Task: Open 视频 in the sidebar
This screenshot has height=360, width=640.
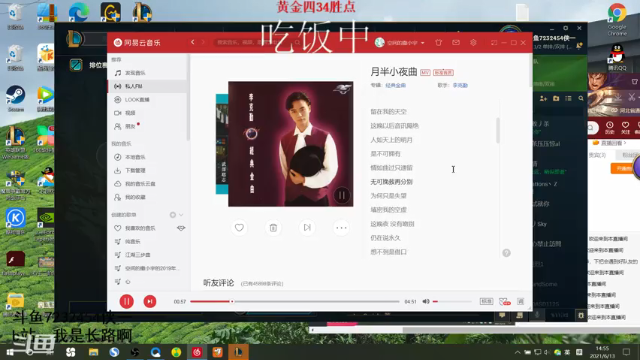Action: coord(147,113)
